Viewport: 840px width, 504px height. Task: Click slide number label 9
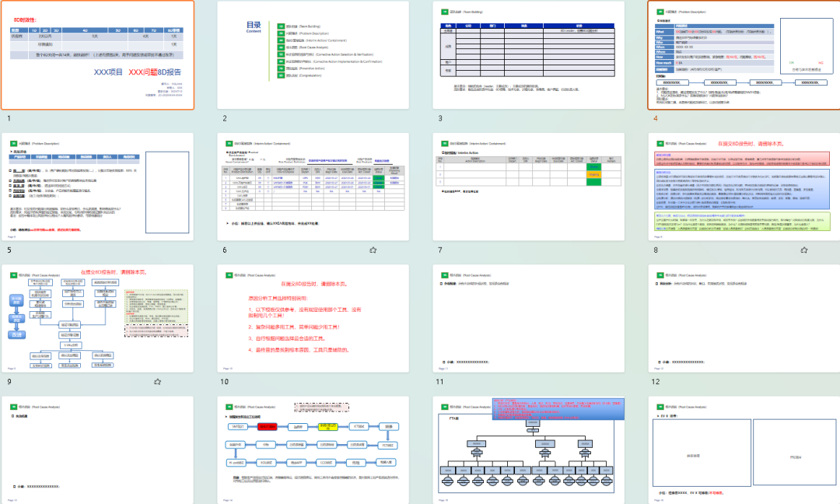(x=9, y=382)
